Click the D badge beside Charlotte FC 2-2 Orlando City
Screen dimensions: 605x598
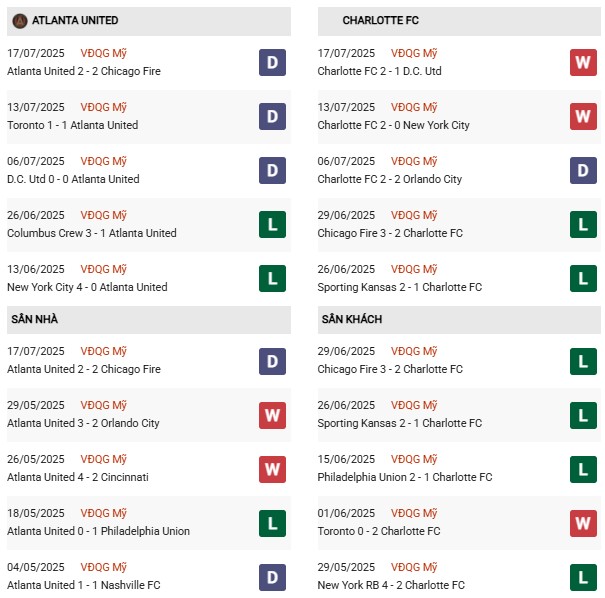(583, 171)
